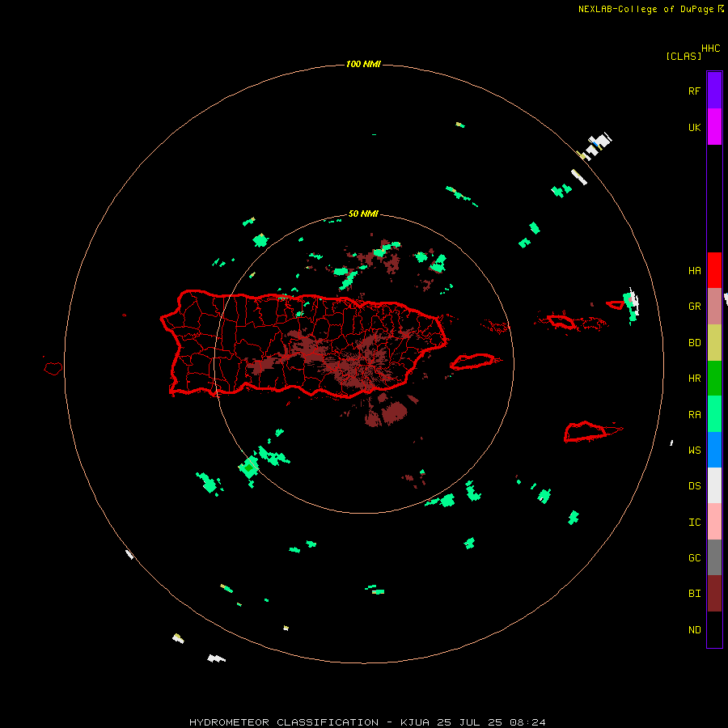Screen dimensions: 728x728
Task: Click the 50 NMI range ring label
Action: click(363, 214)
